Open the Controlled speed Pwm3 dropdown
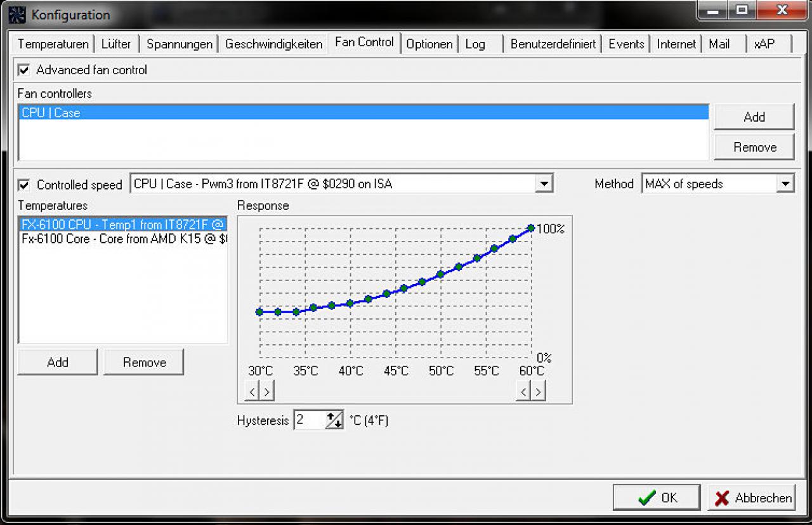 (544, 184)
